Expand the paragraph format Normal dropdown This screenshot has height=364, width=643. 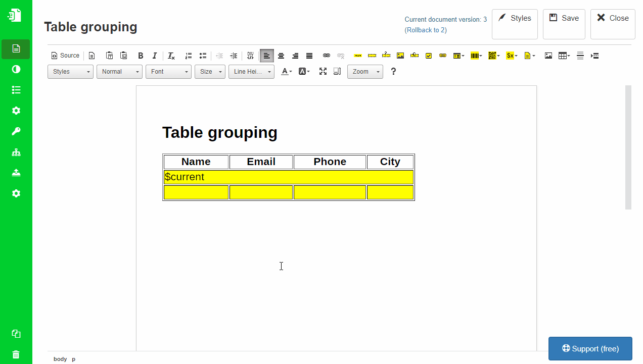tap(119, 71)
